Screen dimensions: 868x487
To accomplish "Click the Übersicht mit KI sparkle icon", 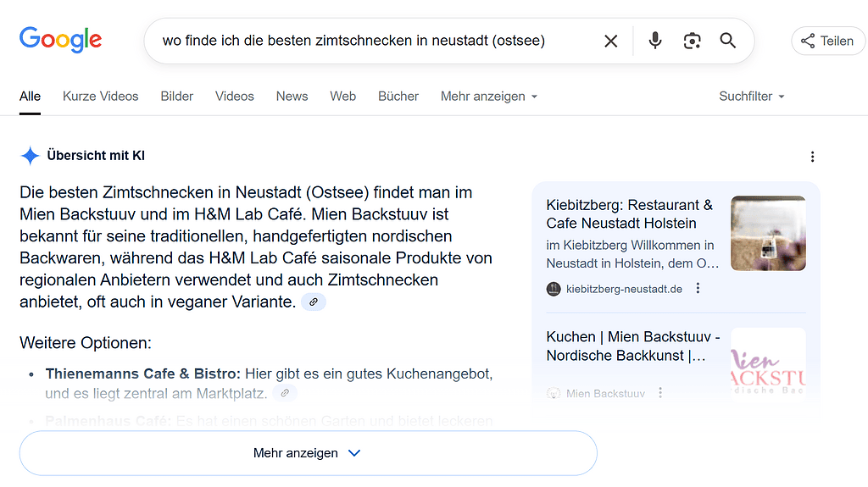I will [x=30, y=156].
